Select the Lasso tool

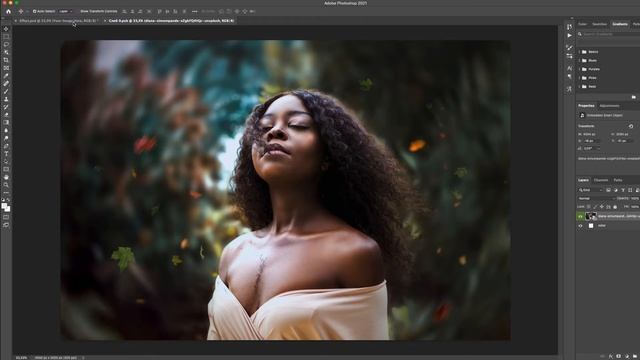(6, 44)
